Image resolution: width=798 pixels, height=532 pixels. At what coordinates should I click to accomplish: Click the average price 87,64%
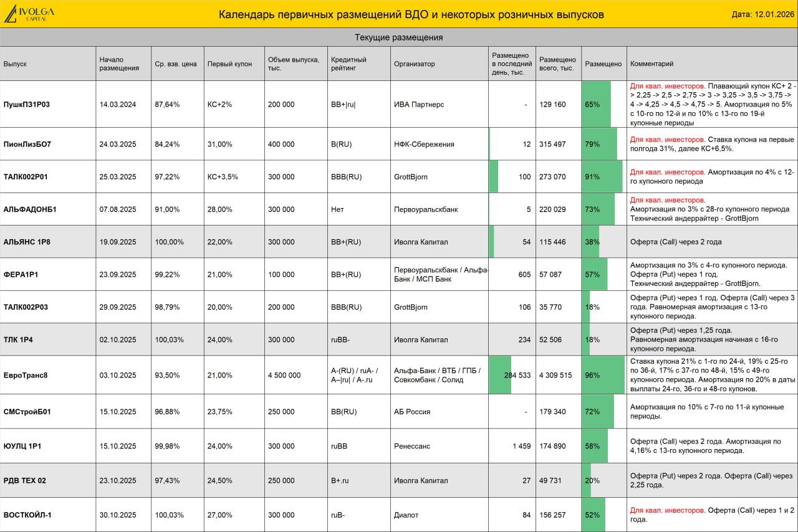click(x=167, y=104)
